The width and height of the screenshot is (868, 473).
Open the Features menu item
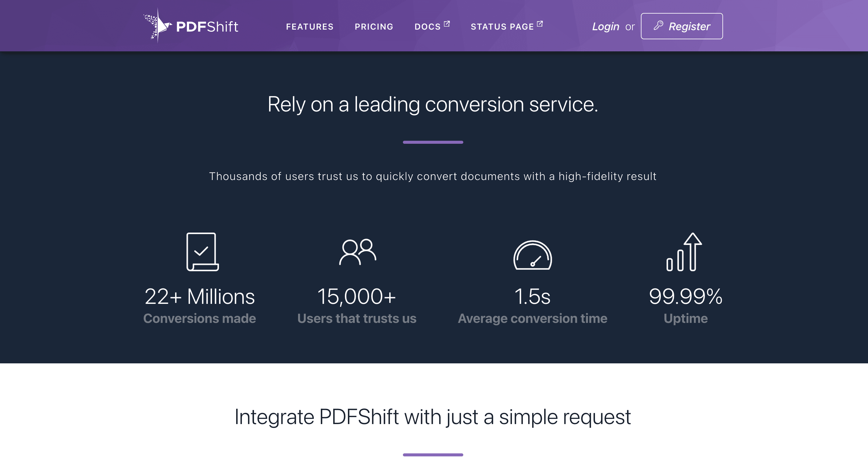(x=310, y=27)
